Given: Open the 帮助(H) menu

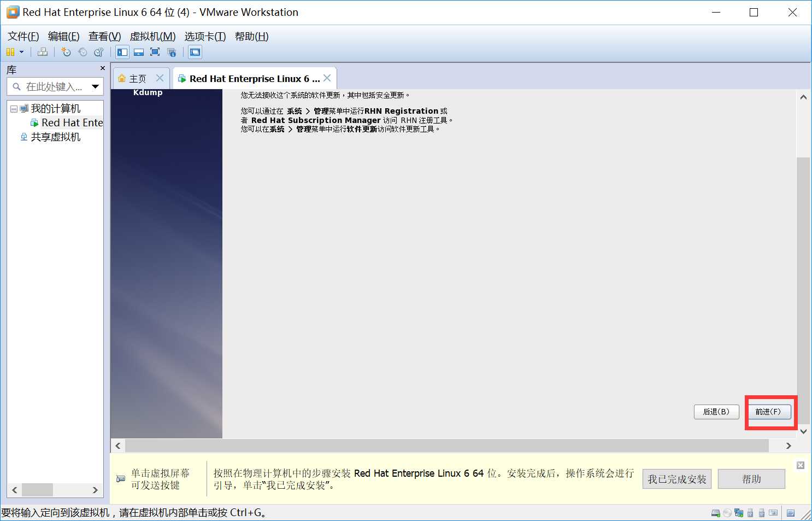Looking at the screenshot, I should (251, 36).
